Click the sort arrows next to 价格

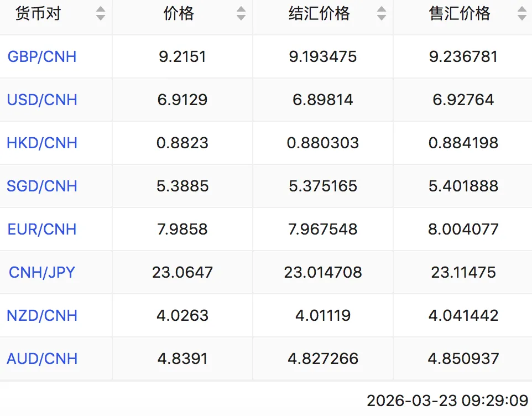tap(241, 13)
